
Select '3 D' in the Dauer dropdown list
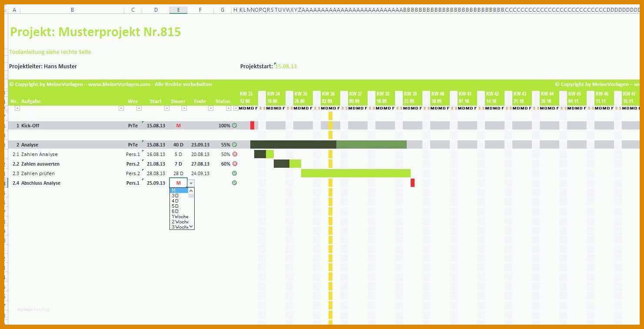pos(179,196)
